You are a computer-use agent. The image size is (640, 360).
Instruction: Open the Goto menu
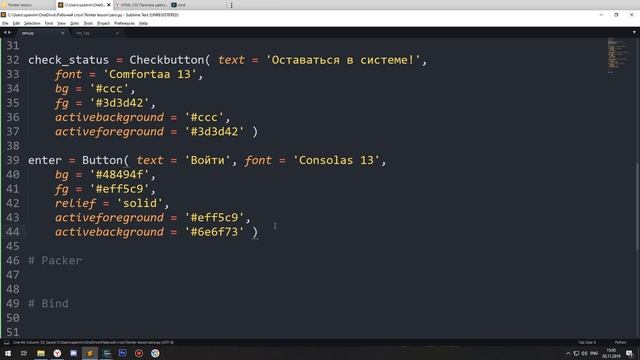[74, 23]
